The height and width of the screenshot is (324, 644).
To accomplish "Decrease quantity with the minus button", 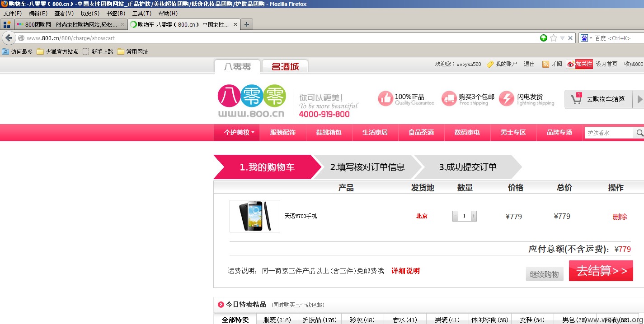I will coord(455,216).
